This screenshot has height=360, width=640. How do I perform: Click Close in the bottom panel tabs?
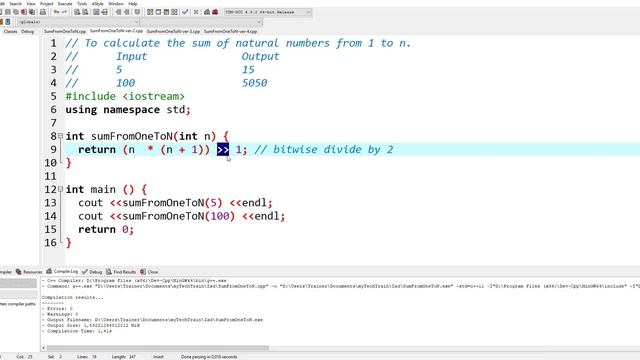point(149,271)
